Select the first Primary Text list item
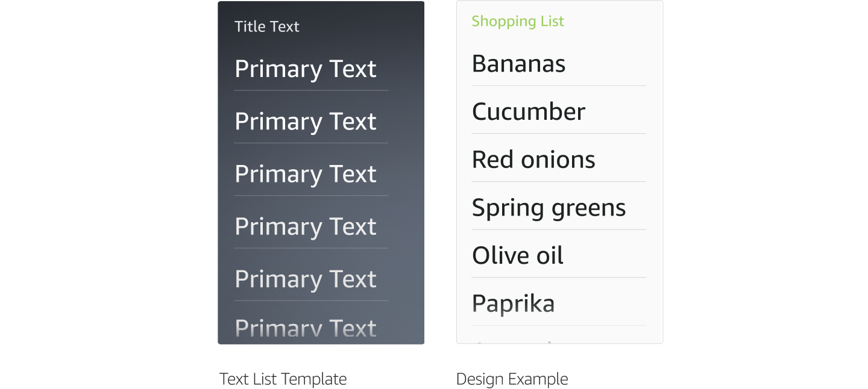This screenshot has width=868, height=389. (x=305, y=69)
